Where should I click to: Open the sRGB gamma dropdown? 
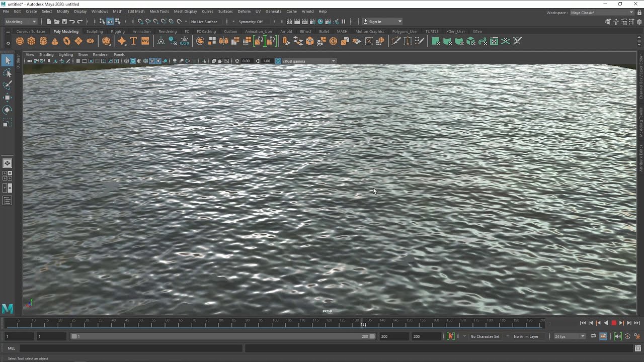pyautogui.click(x=308, y=61)
